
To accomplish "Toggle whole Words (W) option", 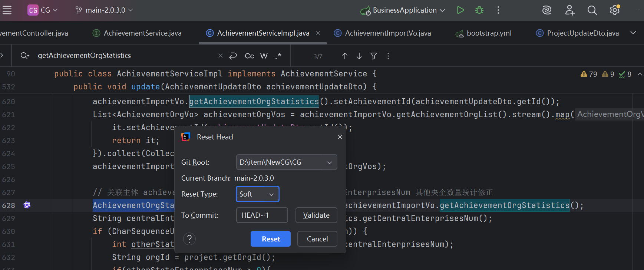I will [264, 56].
